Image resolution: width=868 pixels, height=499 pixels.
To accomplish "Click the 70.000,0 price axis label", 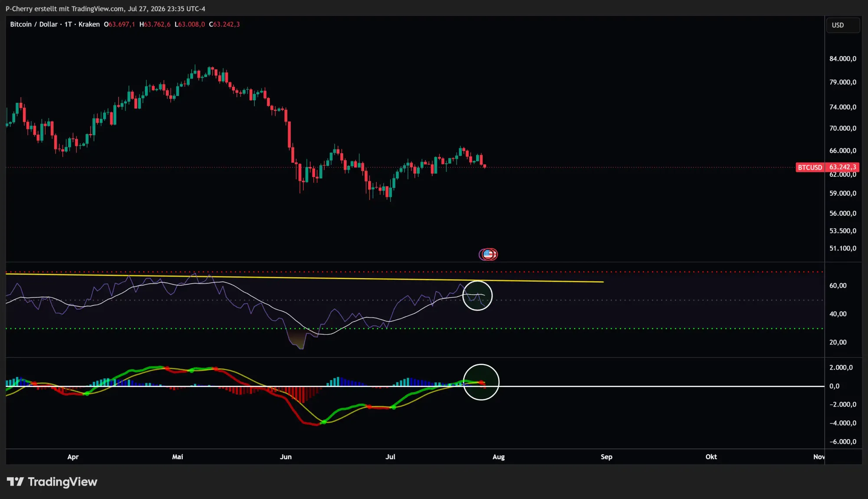I will click(x=843, y=128).
